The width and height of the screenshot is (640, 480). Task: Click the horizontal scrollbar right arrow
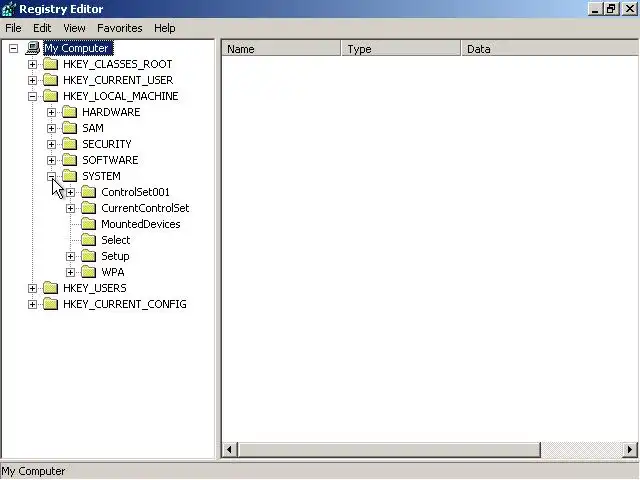point(630,450)
